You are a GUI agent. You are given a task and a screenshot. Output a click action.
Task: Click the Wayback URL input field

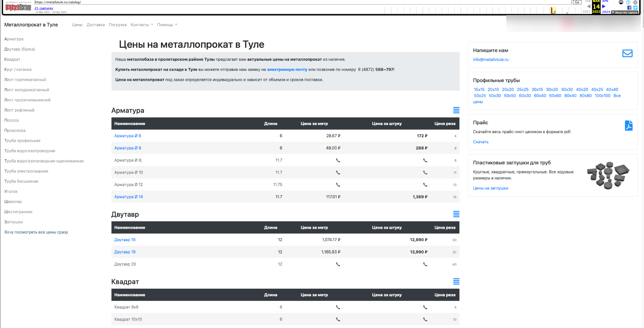pyautogui.click(x=303, y=2)
